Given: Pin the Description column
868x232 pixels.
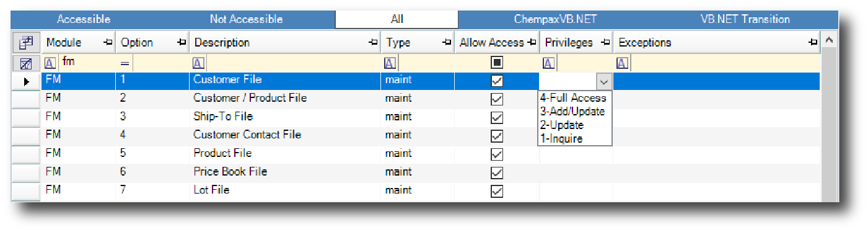Looking at the screenshot, I should tap(373, 42).
